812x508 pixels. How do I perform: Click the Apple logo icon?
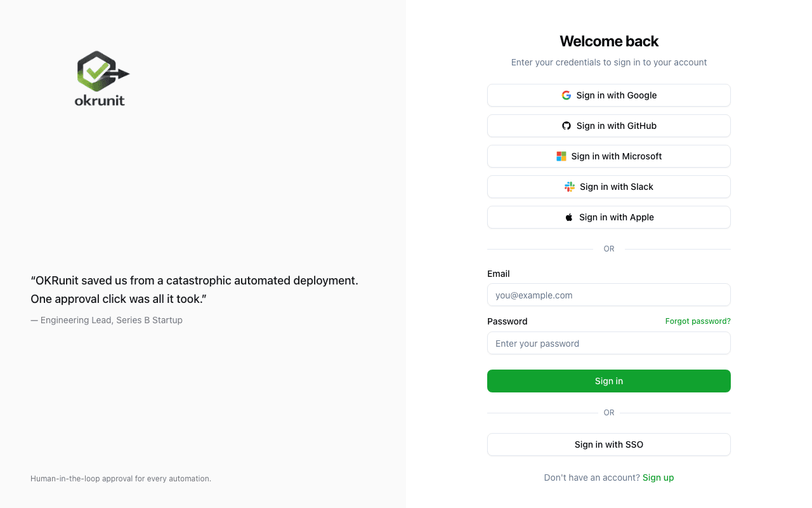coord(568,217)
